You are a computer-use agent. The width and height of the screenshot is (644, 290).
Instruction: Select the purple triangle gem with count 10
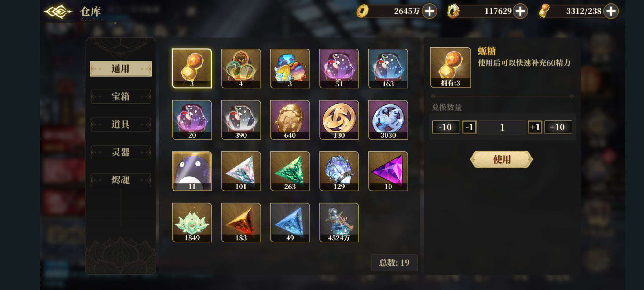[x=388, y=171]
